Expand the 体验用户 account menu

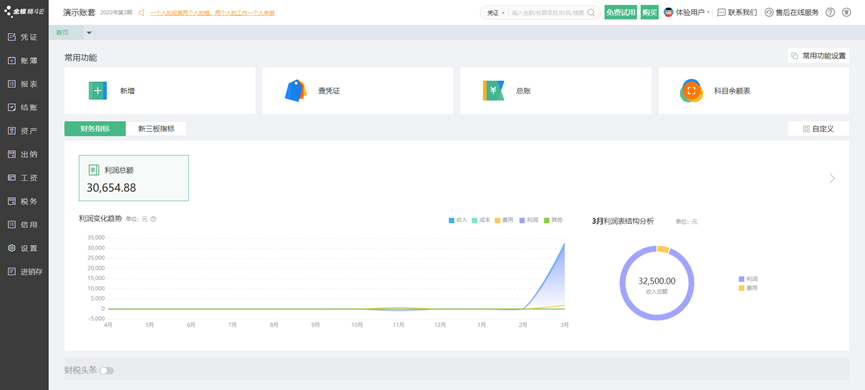pyautogui.click(x=708, y=12)
